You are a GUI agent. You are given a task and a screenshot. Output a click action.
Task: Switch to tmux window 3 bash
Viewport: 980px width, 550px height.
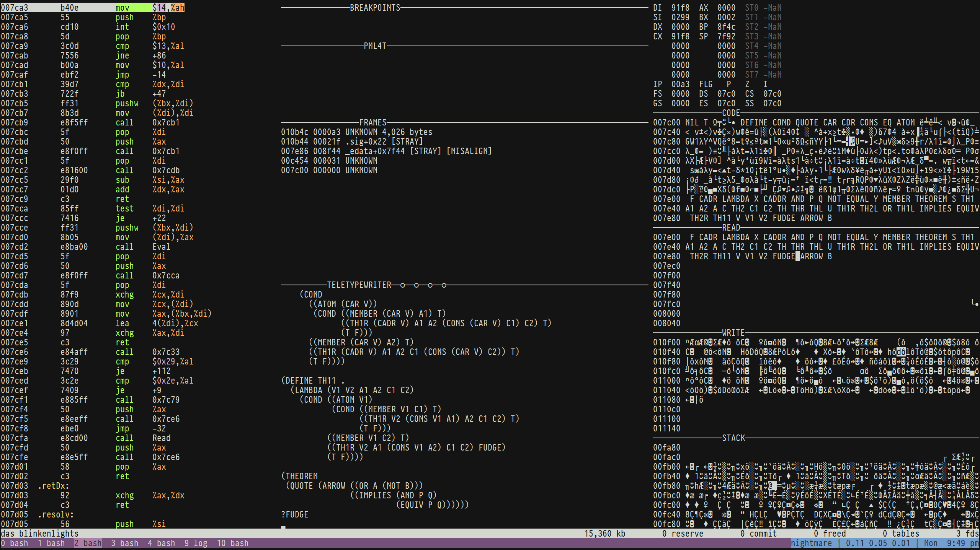click(x=124, y=543)
